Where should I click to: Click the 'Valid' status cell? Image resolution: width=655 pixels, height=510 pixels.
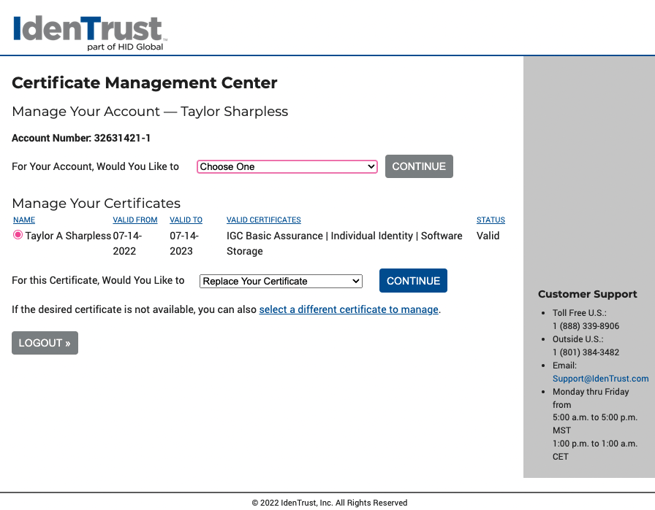pyautogui.click(x=488, y=236)
